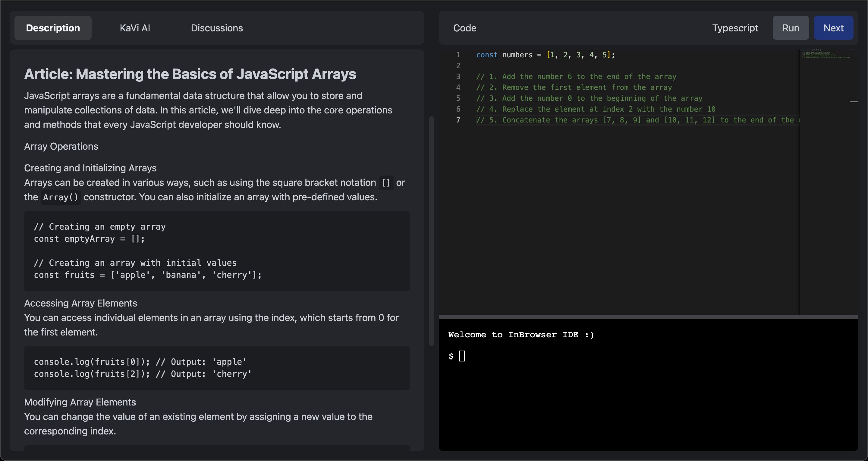The height and width of the screenshot is (461, 868).
Task: Select the Description tab
Action: (53, 28)
